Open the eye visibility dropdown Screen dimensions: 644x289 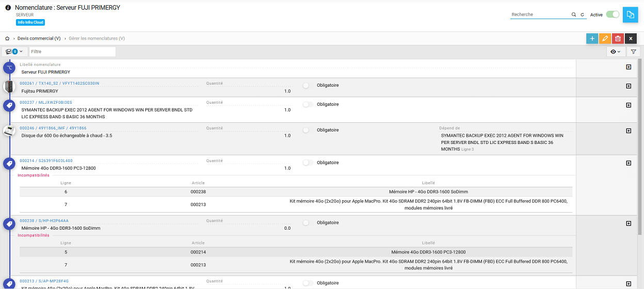[616, 52]
